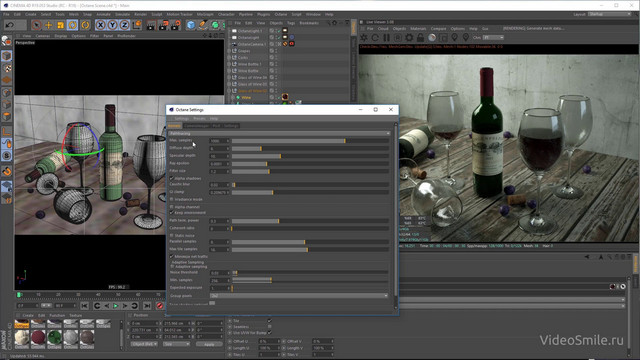This screenshot has height=360, width=640.
Task: Click Live Viewer clay mode sphere icon
Action: pos(432,38)
